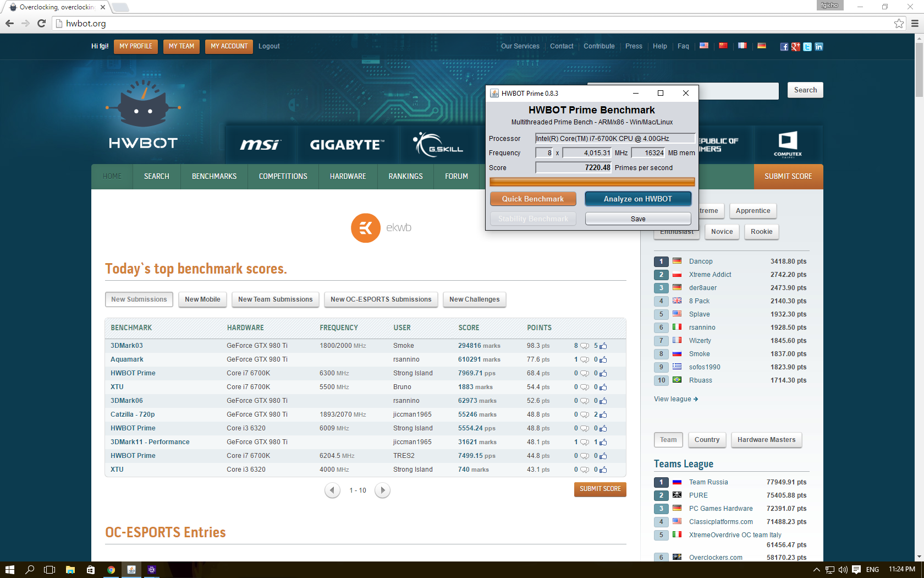
Task: Open the RANKINGS navigation item
Action: [x=406, y=176]
